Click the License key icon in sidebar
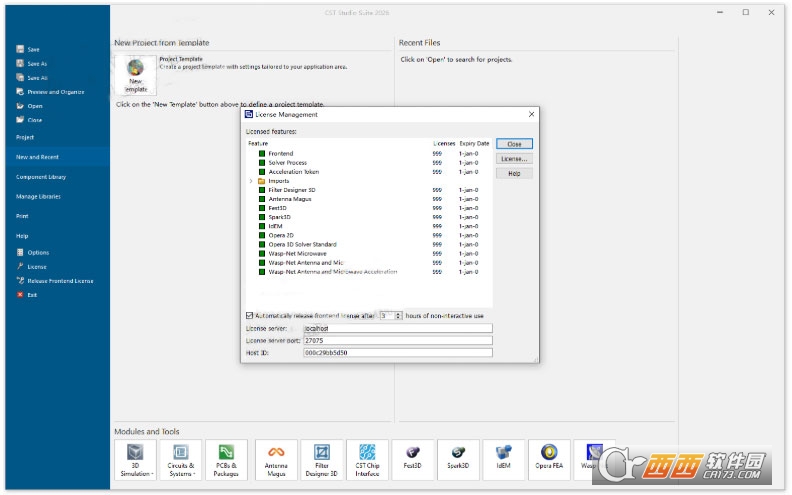This screenshot has width=792, height=495. (20, 266)
